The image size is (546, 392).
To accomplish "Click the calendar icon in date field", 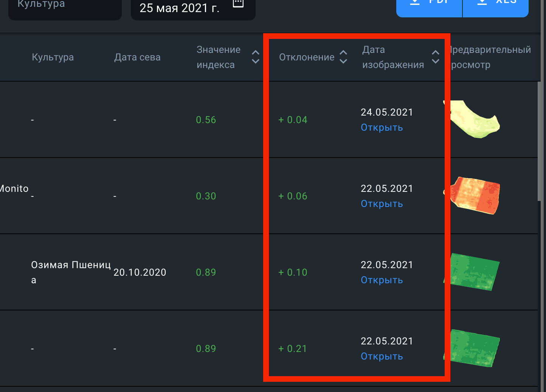I will [x=238, y=4].
